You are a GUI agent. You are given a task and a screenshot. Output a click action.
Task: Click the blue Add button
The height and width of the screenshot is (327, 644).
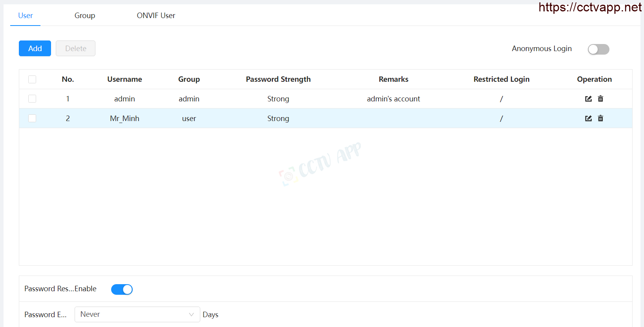coord(35,48)
